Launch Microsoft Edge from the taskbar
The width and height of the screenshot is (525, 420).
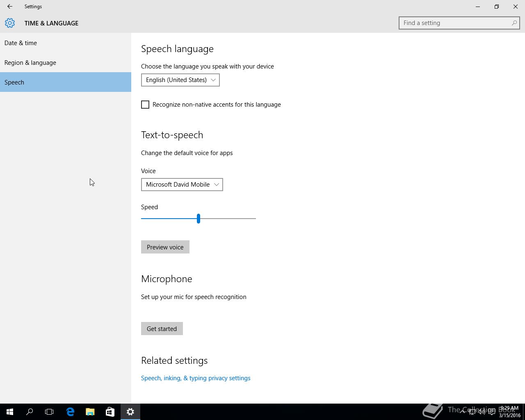pyautogui.click(x=70, y=412)
